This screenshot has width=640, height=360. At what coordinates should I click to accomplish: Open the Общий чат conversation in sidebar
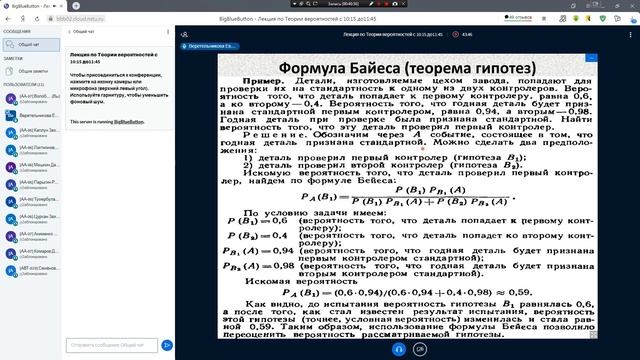coord(31,44)
